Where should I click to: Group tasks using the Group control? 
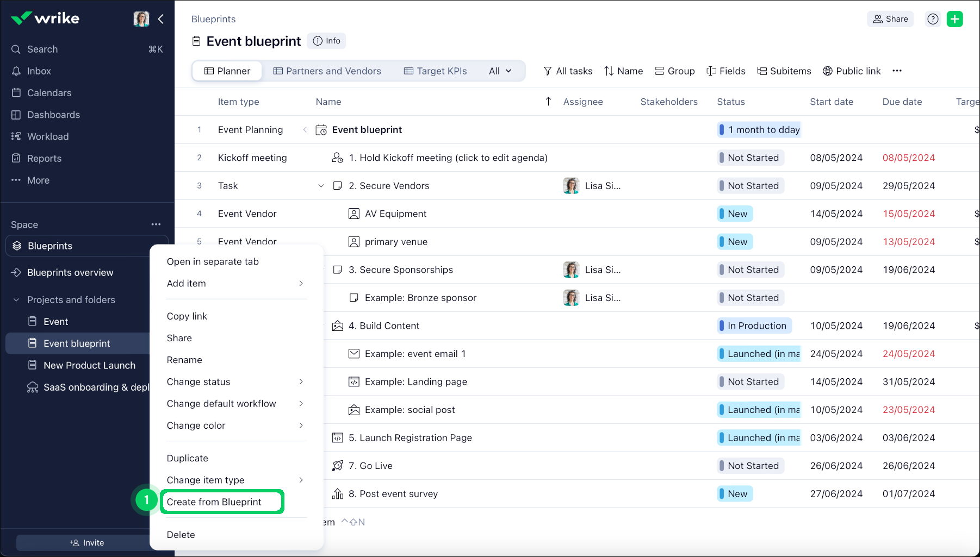[x=674, y=71]
